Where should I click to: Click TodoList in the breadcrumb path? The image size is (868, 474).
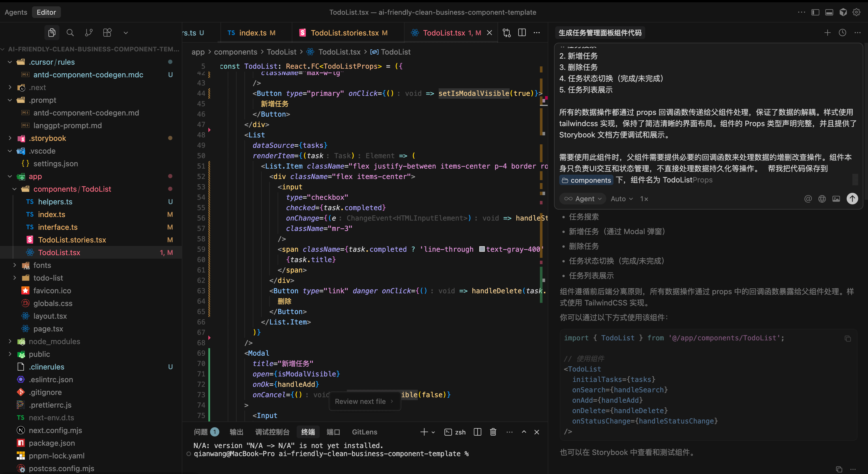click(281, 52)
